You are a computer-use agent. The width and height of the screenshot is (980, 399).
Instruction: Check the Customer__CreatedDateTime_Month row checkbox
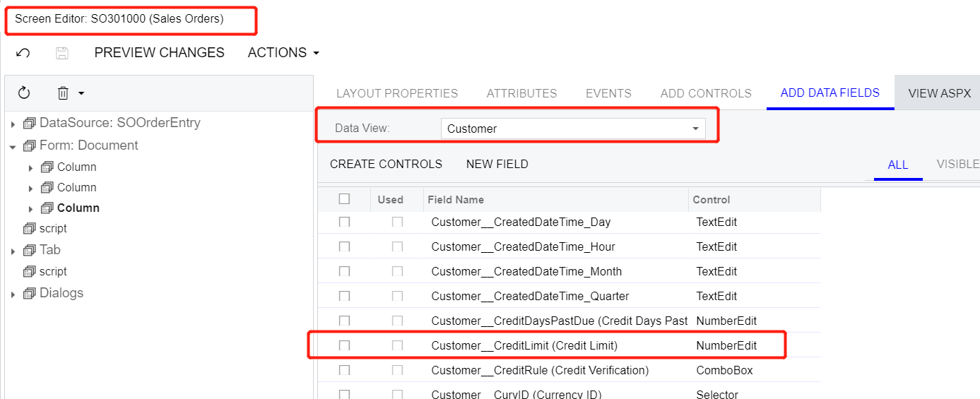[344, 271]
